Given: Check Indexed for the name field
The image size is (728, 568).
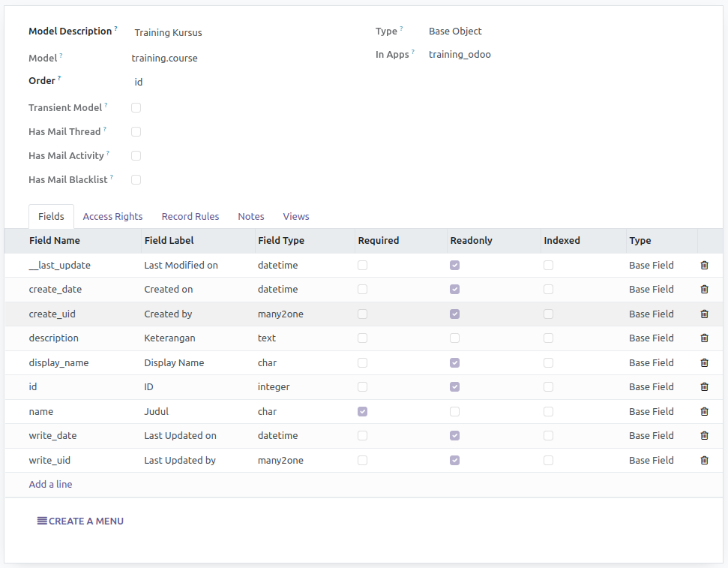Looking at the screenshot, I should coord(548,411).
